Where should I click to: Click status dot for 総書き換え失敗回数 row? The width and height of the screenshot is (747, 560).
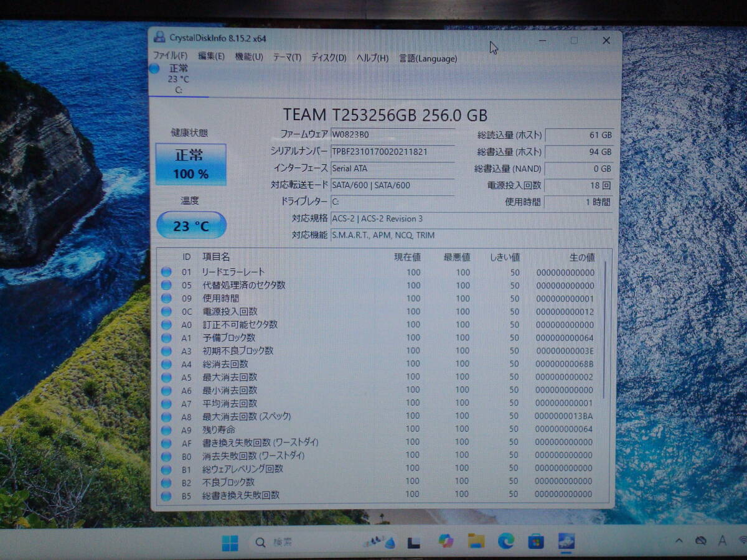coord(166,496)
